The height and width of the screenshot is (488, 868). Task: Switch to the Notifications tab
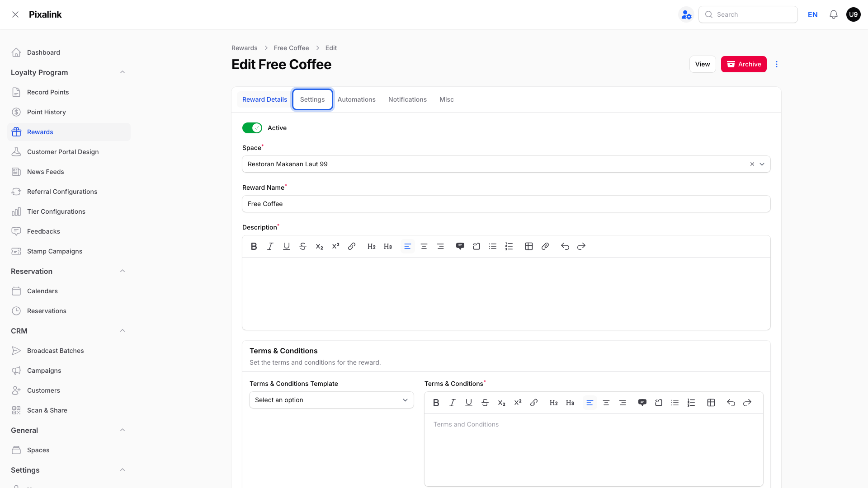[x=407, y=99]
